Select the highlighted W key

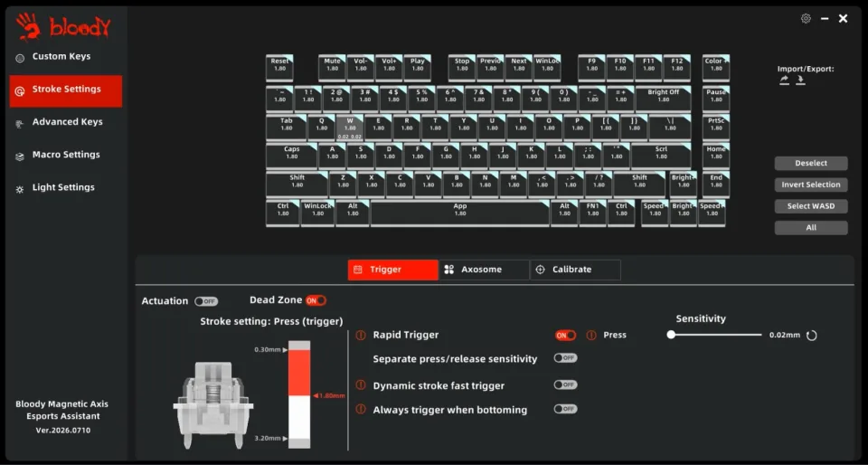click(350, 128)
